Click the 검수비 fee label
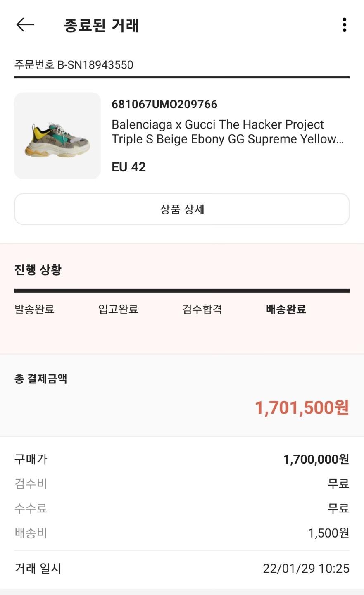The image size is (364, 595). pos(31,483)
